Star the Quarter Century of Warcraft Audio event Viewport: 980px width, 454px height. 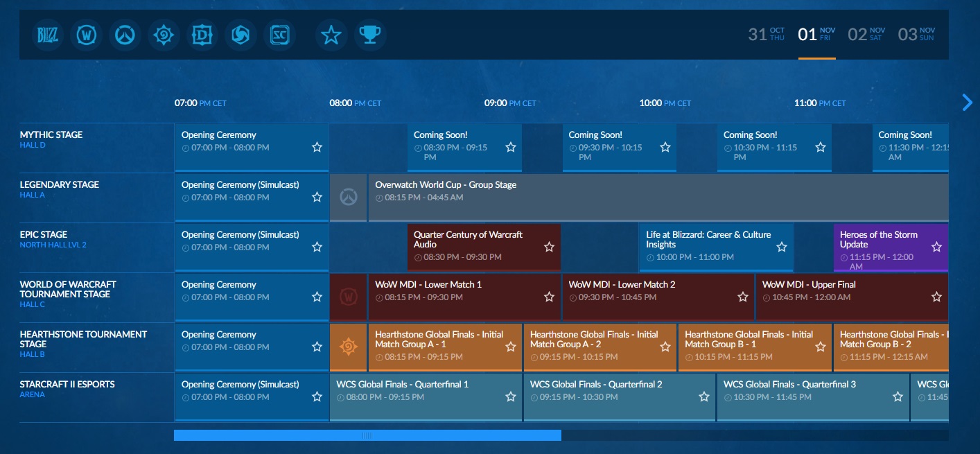[549, 247]
